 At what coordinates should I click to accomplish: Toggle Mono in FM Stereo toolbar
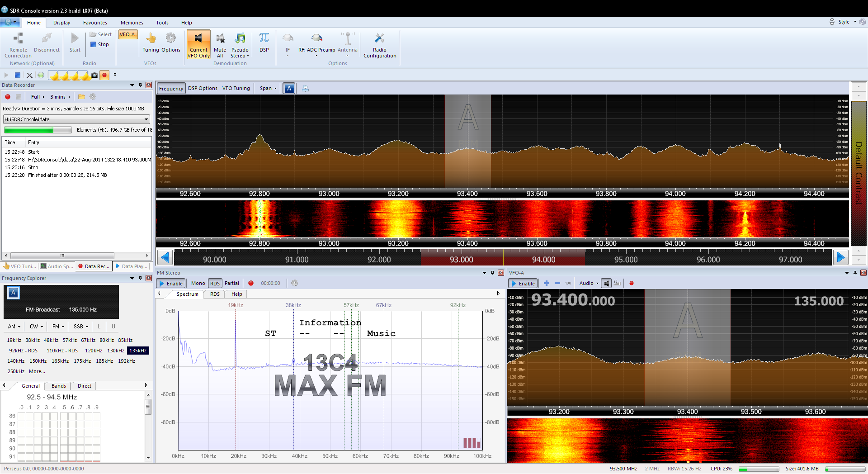[x=198, y=284]
